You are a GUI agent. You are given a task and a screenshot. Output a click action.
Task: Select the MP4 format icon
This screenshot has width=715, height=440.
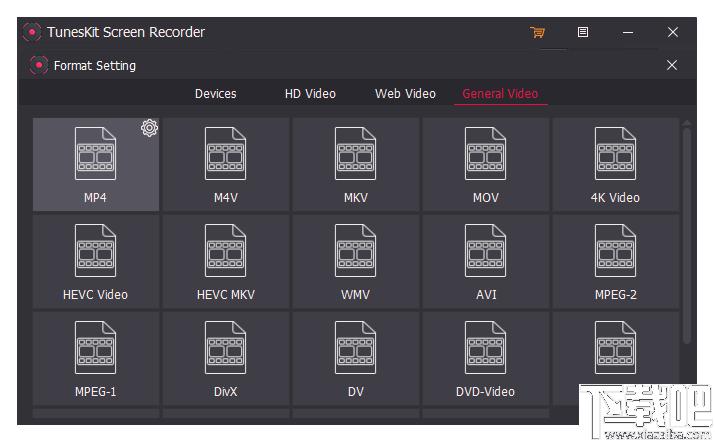click(95, 154)
